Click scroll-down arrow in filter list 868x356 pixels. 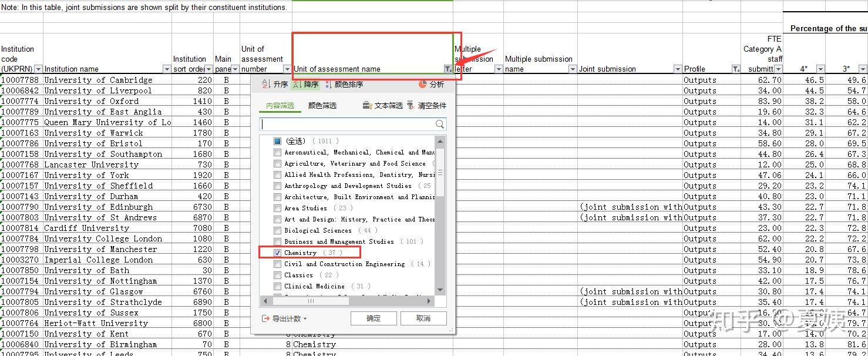click(x=440, y=290)
